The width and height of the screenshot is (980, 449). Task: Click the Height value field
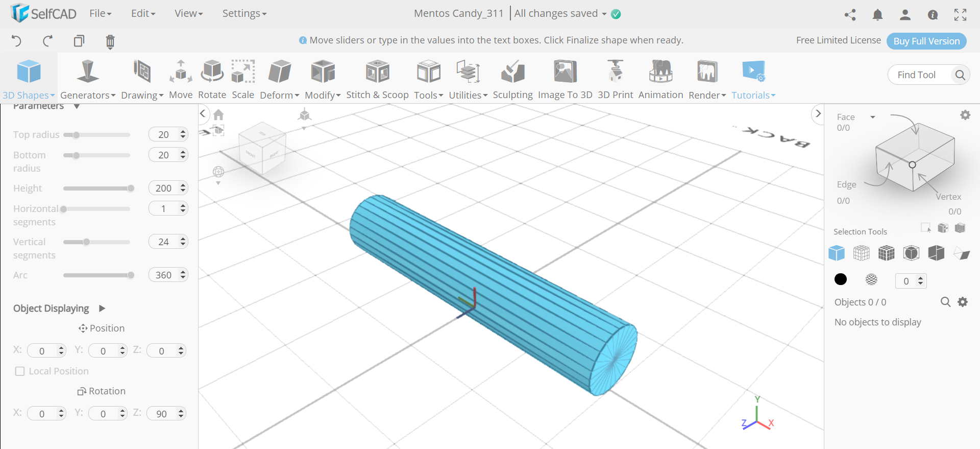[168, 188]
